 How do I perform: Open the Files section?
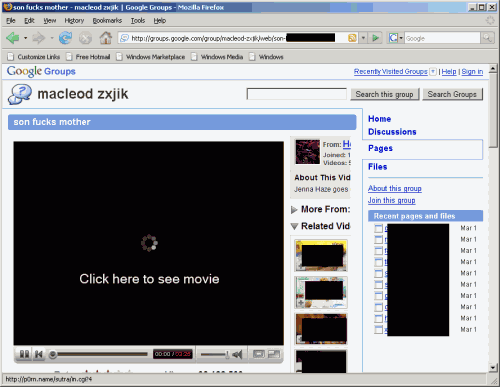(x=377, y=167)
